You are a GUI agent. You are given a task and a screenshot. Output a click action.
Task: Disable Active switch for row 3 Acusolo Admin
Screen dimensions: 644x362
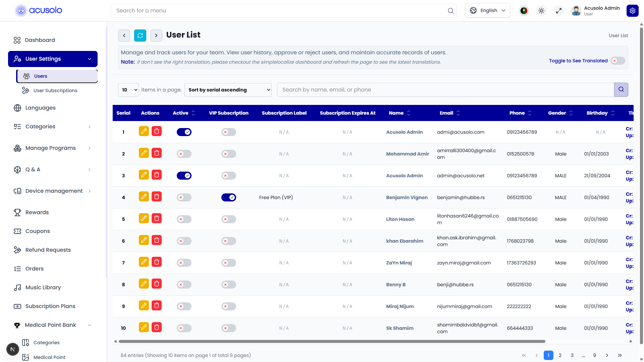pos(184,176)
